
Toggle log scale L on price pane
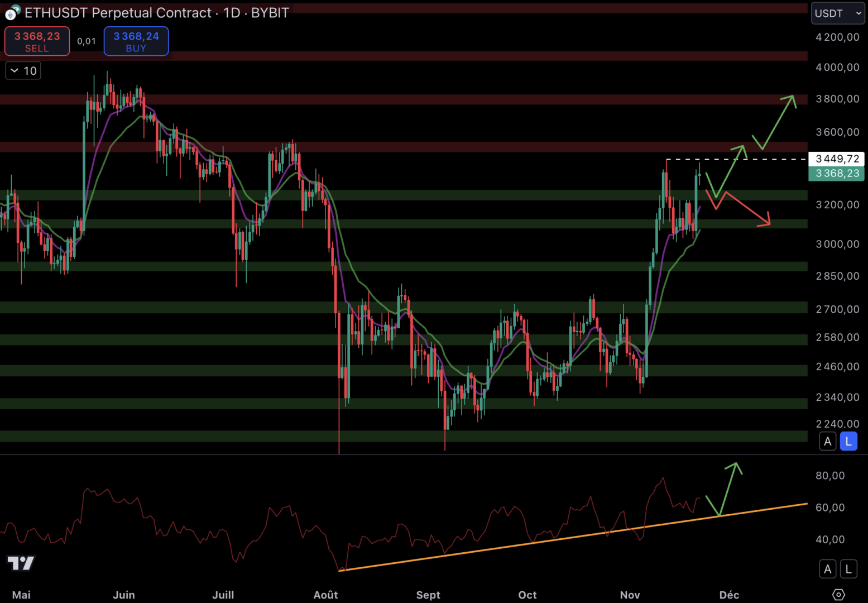848,442
